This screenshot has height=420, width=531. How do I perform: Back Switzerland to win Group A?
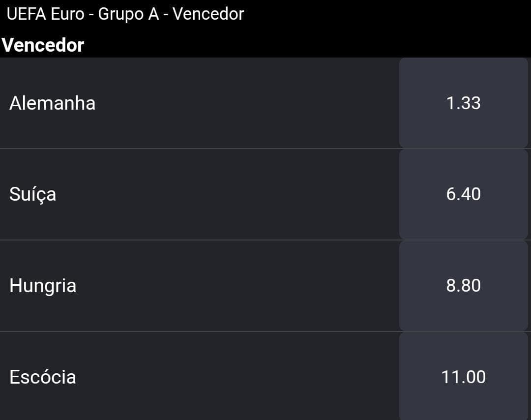[463, 194]
